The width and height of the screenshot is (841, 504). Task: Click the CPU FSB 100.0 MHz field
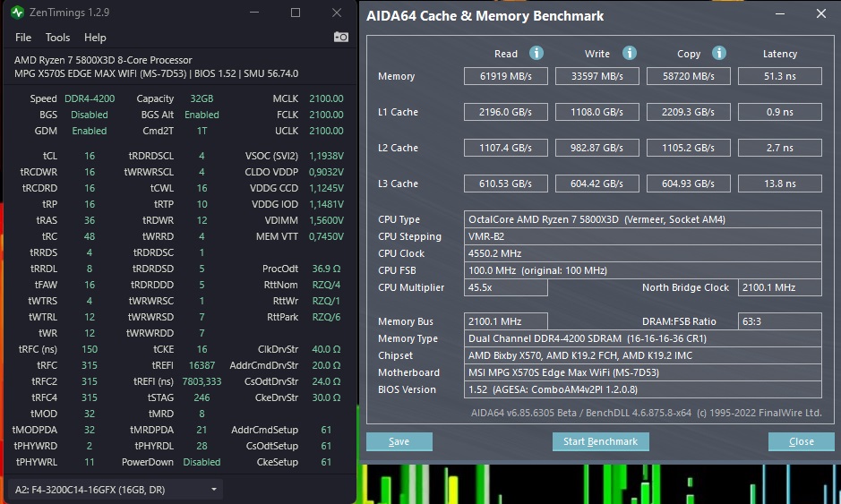(642, 270)
